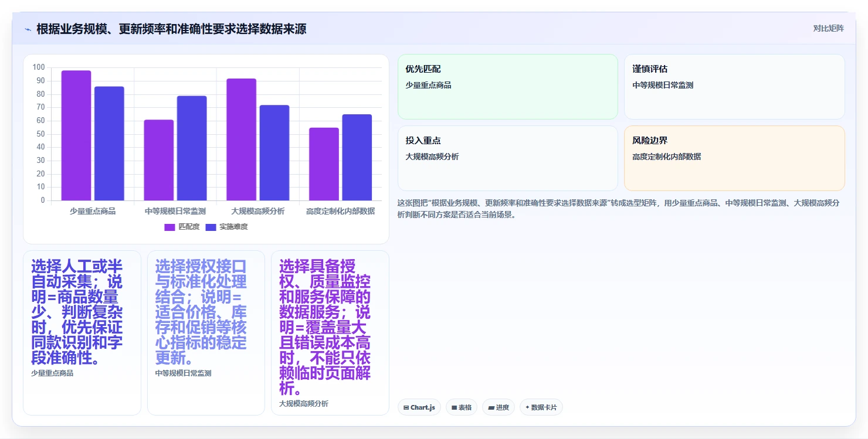Click the 匹配度 bar for 中等规模日常监测
The width and height of the screenshot is (868, 439).
pyautogui.click(x=158, y=160)
